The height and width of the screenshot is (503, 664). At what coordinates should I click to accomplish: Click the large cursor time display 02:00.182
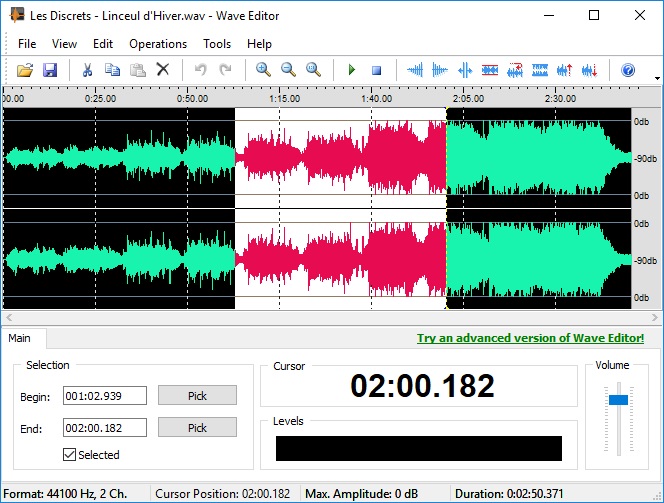pos(422,386)
